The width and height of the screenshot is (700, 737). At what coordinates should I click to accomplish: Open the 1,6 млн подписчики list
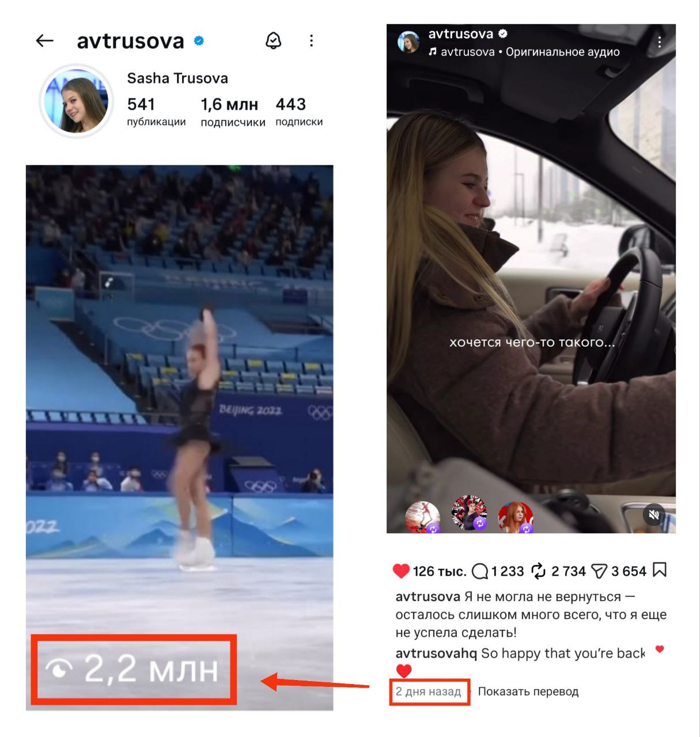click(x=233, y=112)
